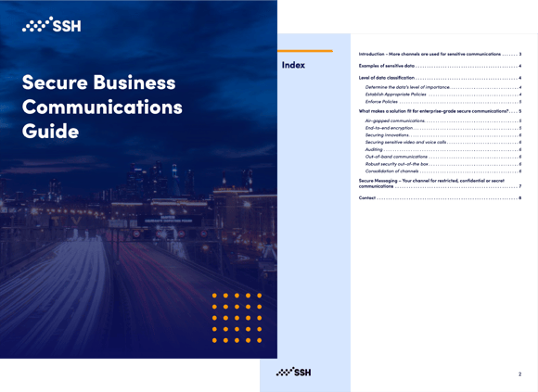Viewport: 538px width, 392px height.
Task: Open index entry 'Introduction – More channels are used'
Action: [441, 54]
